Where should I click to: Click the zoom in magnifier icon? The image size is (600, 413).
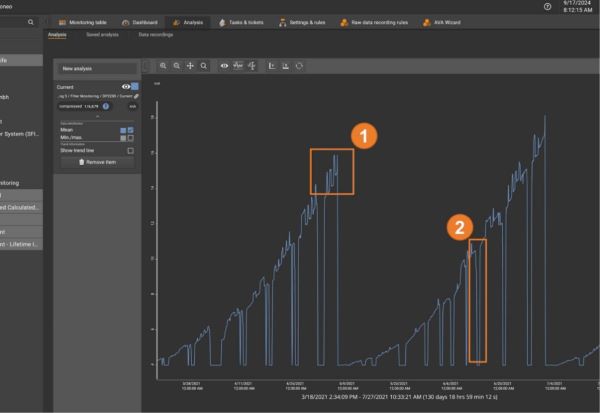(164, 65)
